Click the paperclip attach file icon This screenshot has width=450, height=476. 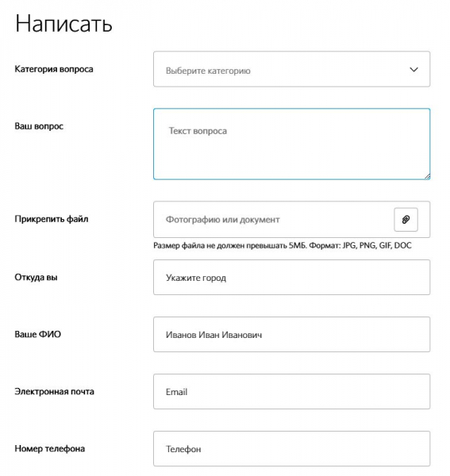pos(406,220)
